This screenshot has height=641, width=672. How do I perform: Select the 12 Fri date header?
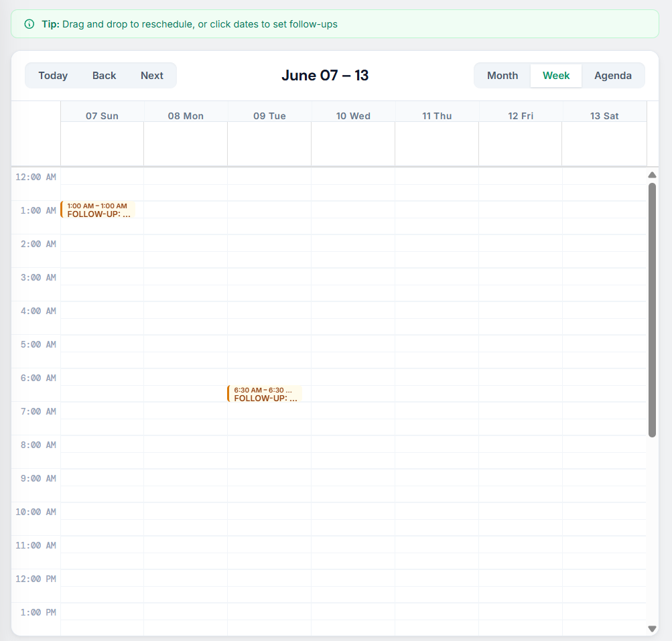(521, 116)
